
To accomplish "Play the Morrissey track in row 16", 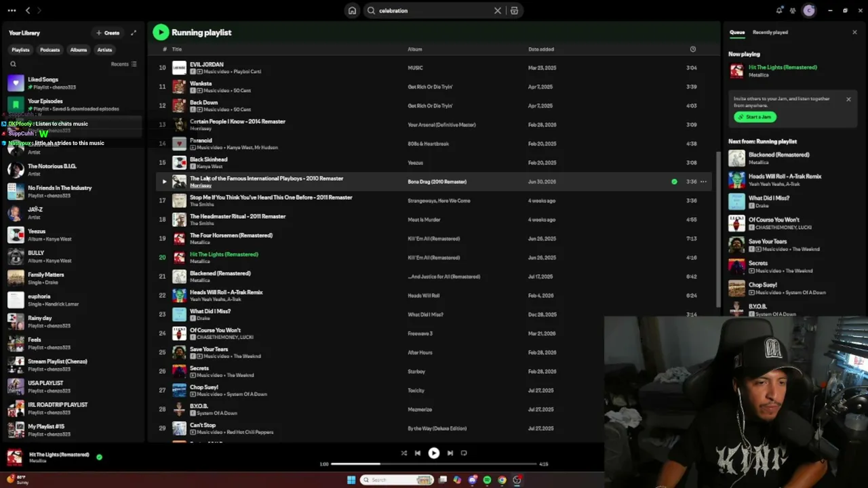I will (x=163, y=182).
